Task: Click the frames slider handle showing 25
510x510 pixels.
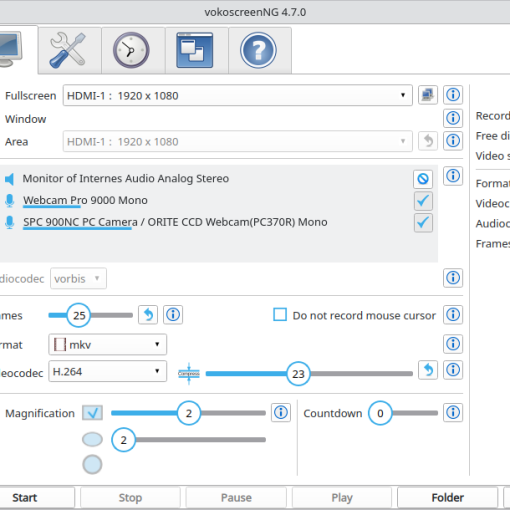Action: coord(79,315)
